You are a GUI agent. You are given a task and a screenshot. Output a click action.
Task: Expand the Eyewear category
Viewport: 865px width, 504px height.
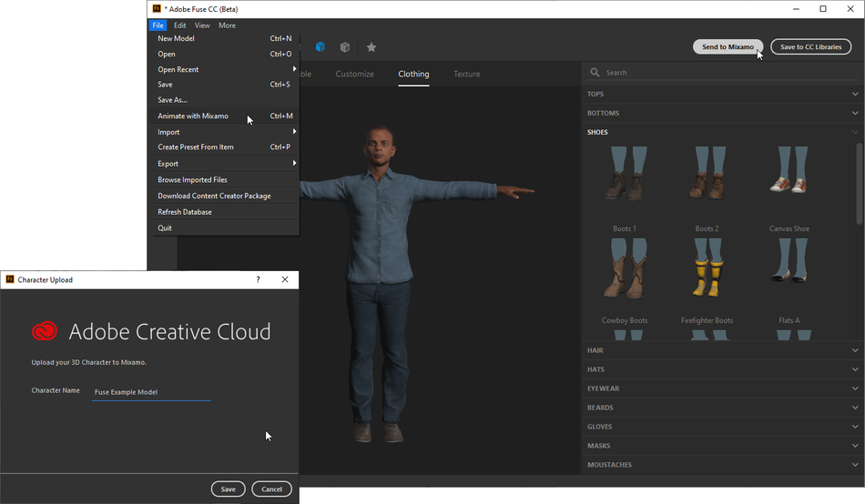pos(722,388)
